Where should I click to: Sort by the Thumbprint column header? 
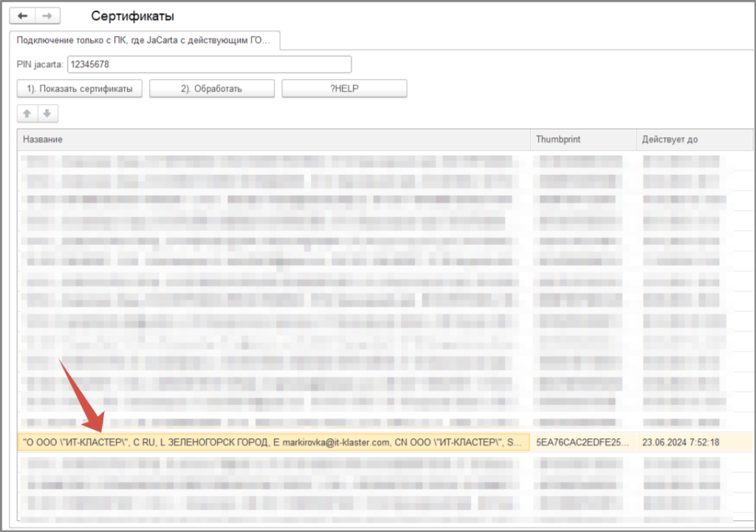click(583, 139)
